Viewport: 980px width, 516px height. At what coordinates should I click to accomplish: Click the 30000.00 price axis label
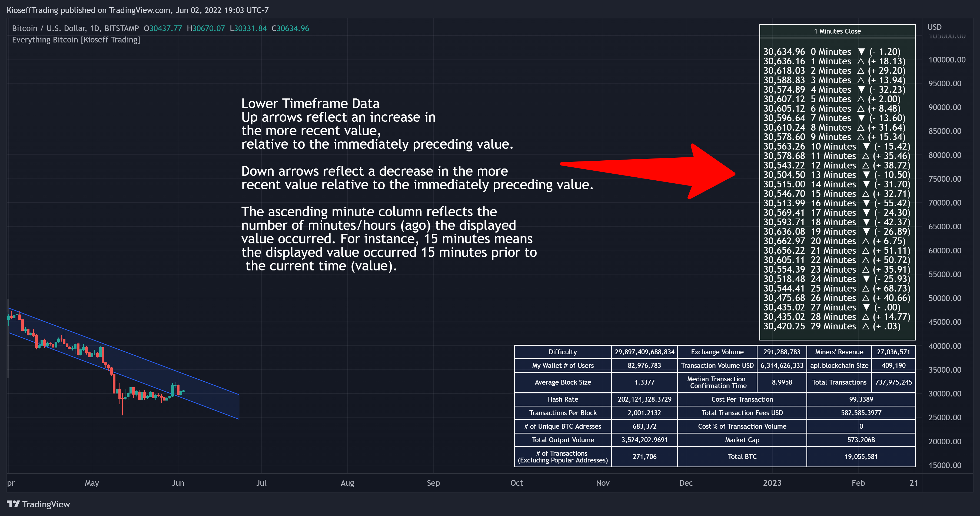pyautogui.click(x=945, y=393)
